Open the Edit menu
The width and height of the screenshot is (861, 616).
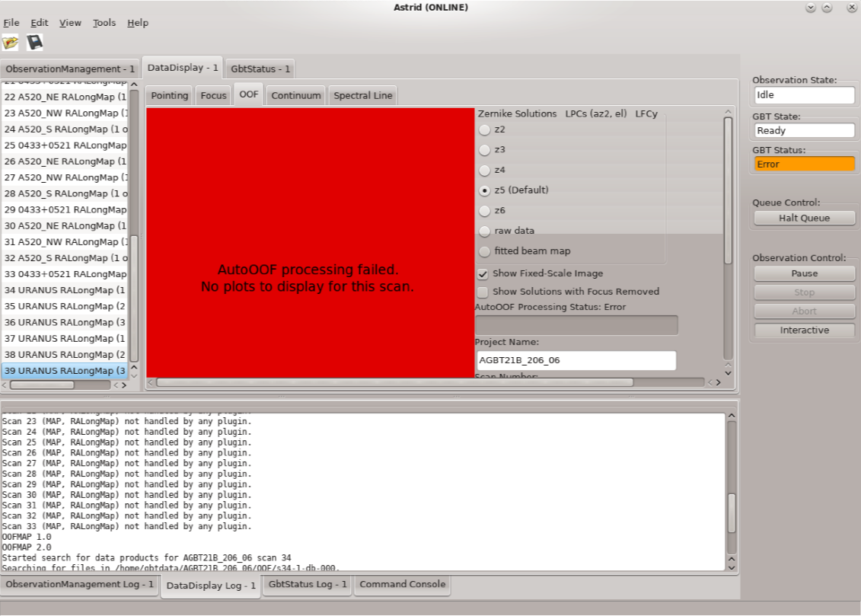(x=39, y=23)
